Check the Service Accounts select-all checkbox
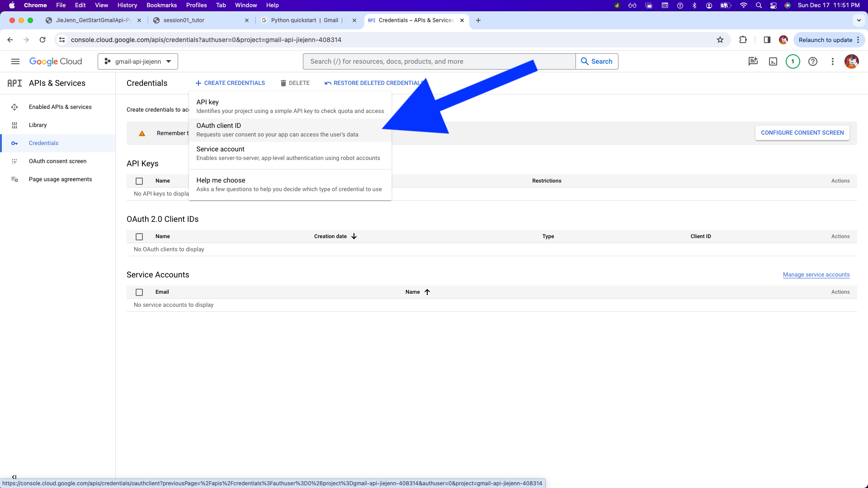 click(x=139, y=292)
